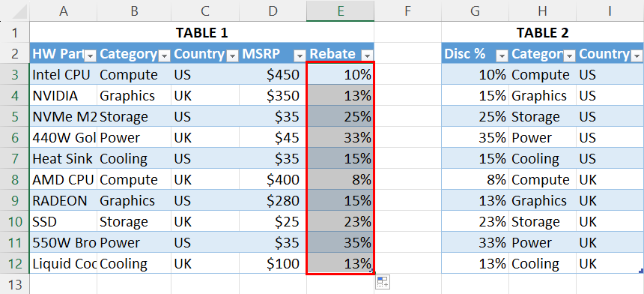644x294 pixels.
Task: Click the 8% Rebate cell
Action: coord(340,180)
